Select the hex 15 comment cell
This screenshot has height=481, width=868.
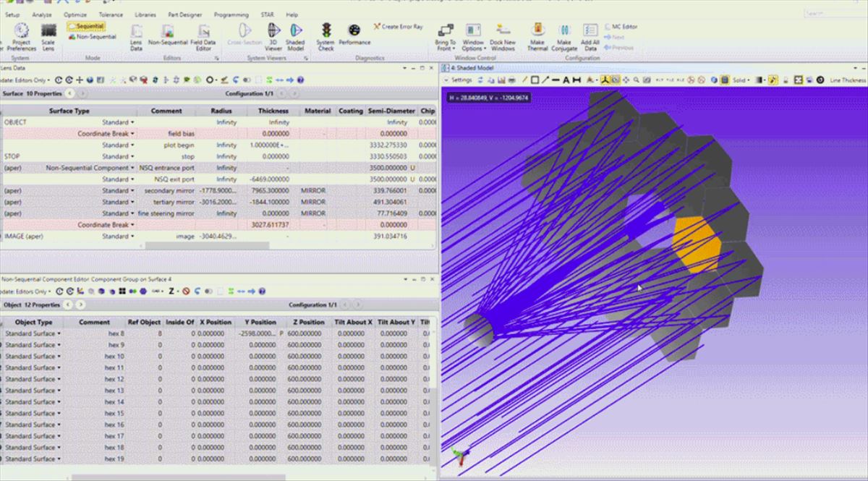(x=95, y=413)
